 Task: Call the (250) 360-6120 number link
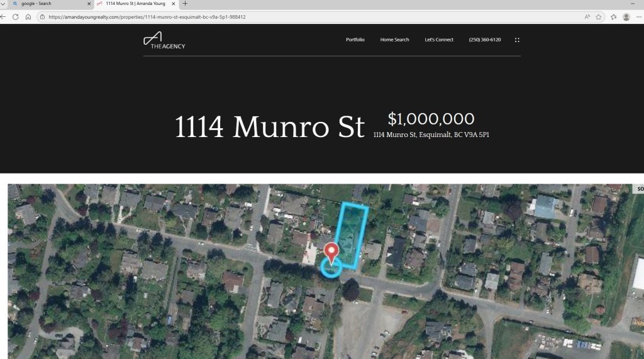pos(485,40)
